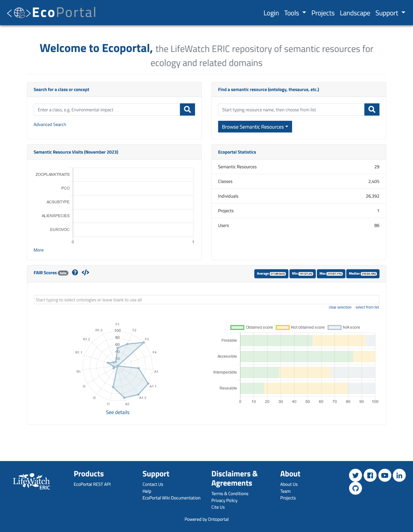Open Projects link in footer About
Viewport: 413px width, 532px height.
[288, 498]
